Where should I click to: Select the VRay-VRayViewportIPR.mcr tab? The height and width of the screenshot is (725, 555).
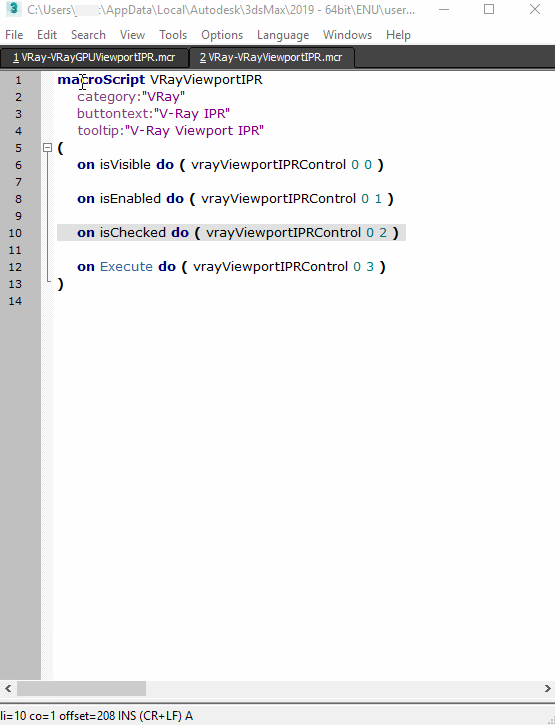[271, 58]
